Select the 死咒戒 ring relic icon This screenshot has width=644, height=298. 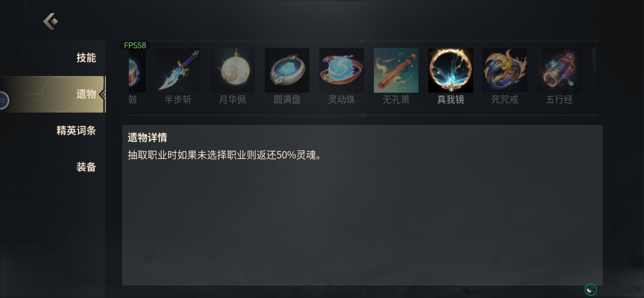(505, 70)
